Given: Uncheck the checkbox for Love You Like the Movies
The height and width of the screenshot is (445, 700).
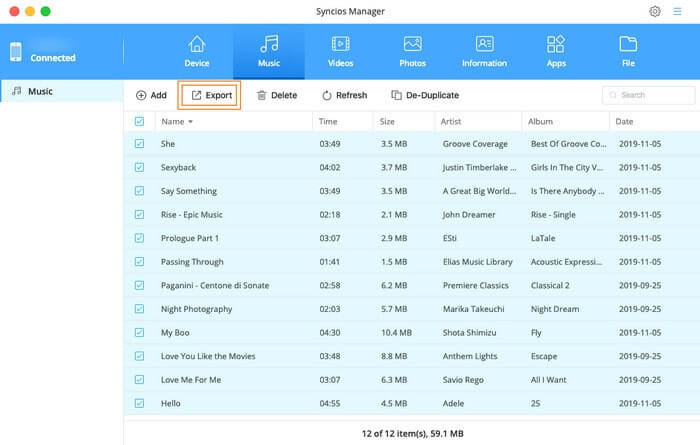Looking at the screenshot, I should click(139, 356).
